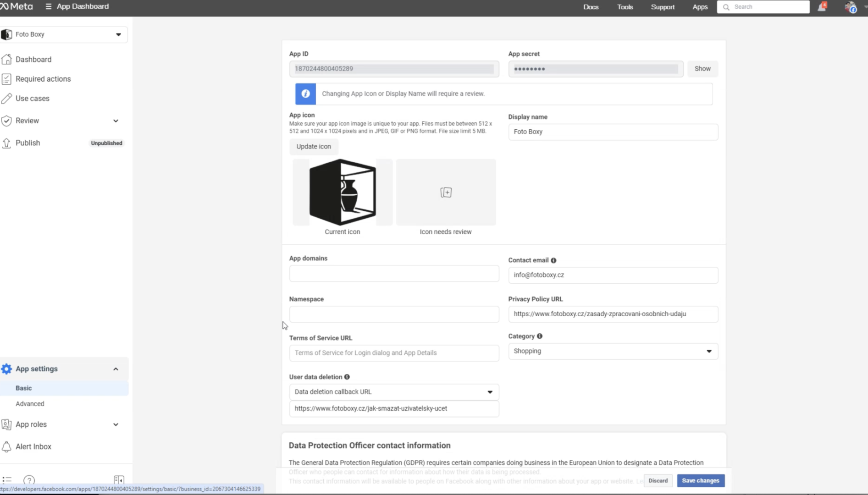868x495 pixels.
Task: Click the blue info banner icon
Action: tap(305, 94)
